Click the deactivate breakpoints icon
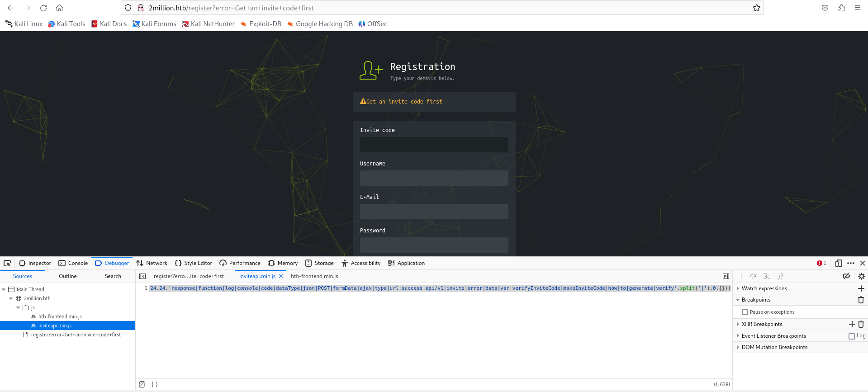Image resolution: width=868 pixels, height=392 pixels. coord(847,276)
